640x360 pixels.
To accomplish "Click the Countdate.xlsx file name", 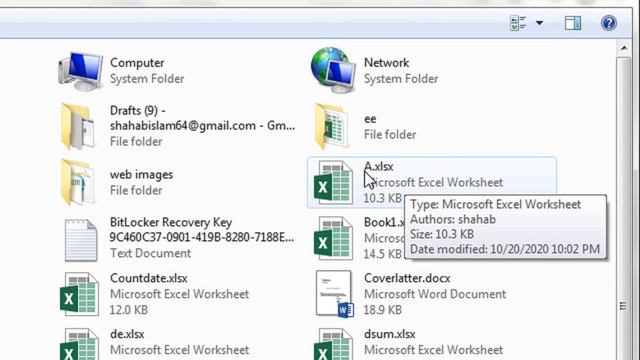I will pos(149,278).
